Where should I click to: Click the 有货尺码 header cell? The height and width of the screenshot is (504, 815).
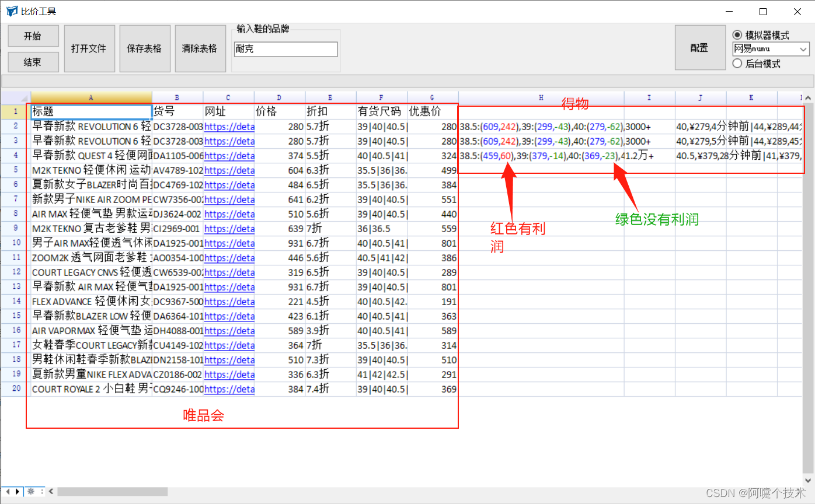(382, 112)
